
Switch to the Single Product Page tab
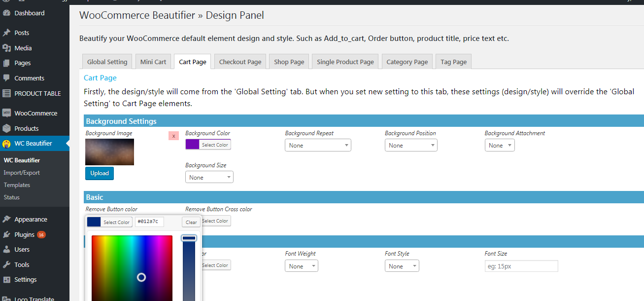[345, 62]
